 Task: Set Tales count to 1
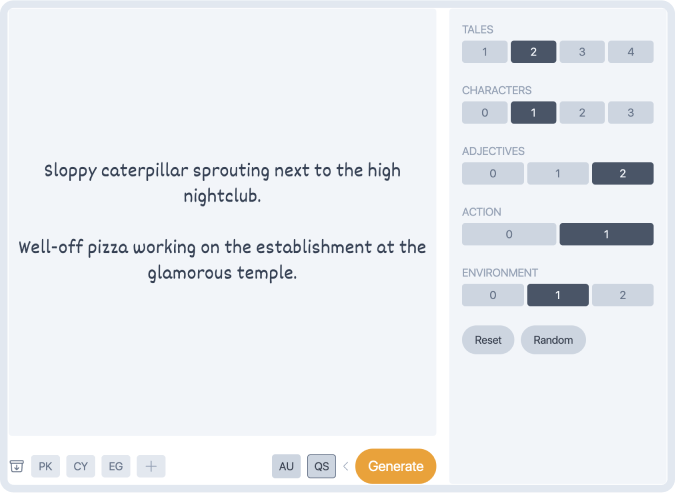tap(485, 52)
